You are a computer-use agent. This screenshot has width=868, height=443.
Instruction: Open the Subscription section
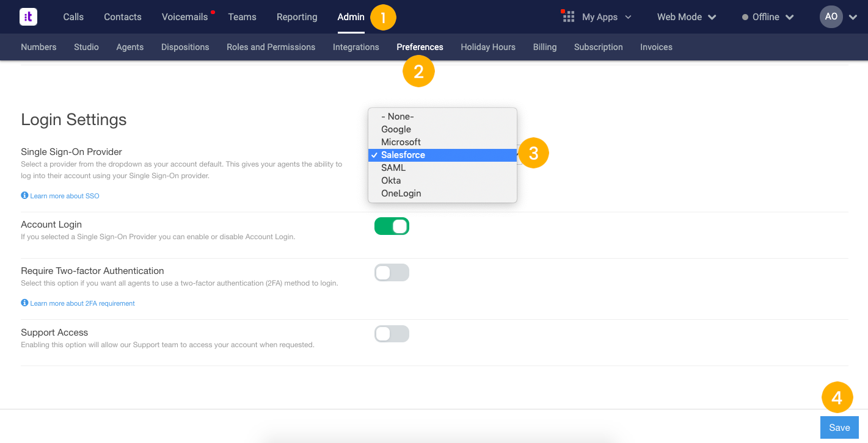click(599, 47)
